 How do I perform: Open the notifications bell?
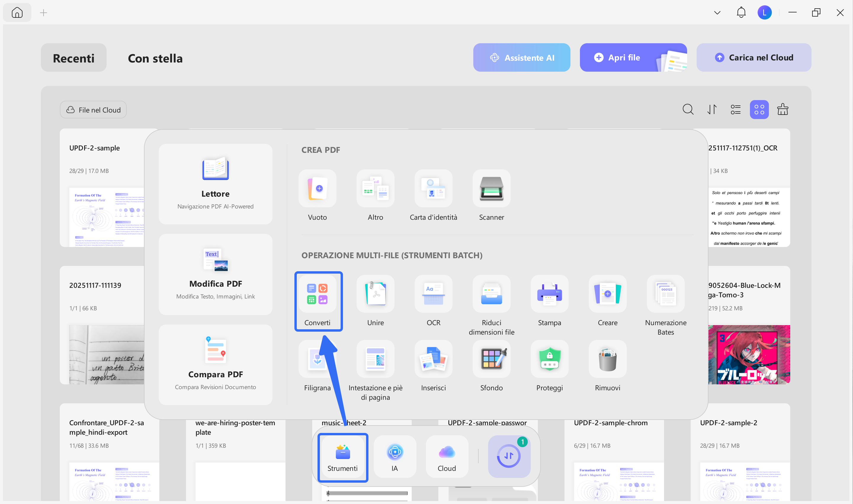741,12
